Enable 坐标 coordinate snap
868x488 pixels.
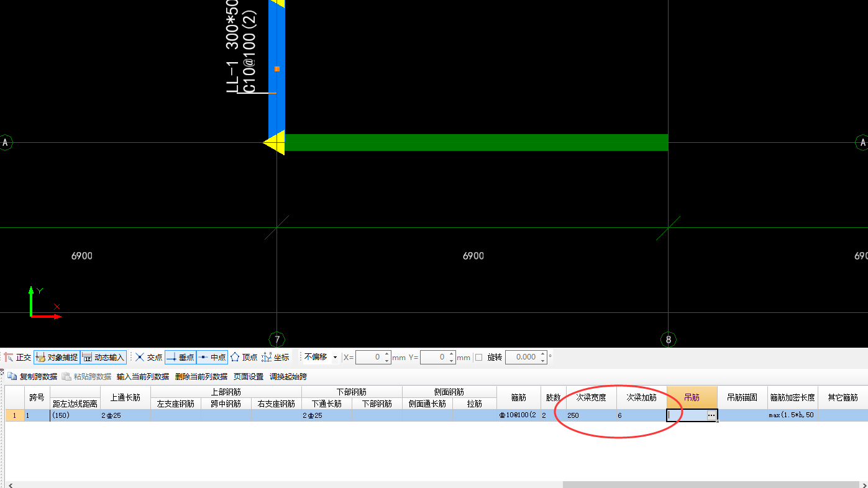tap(275, 357)
